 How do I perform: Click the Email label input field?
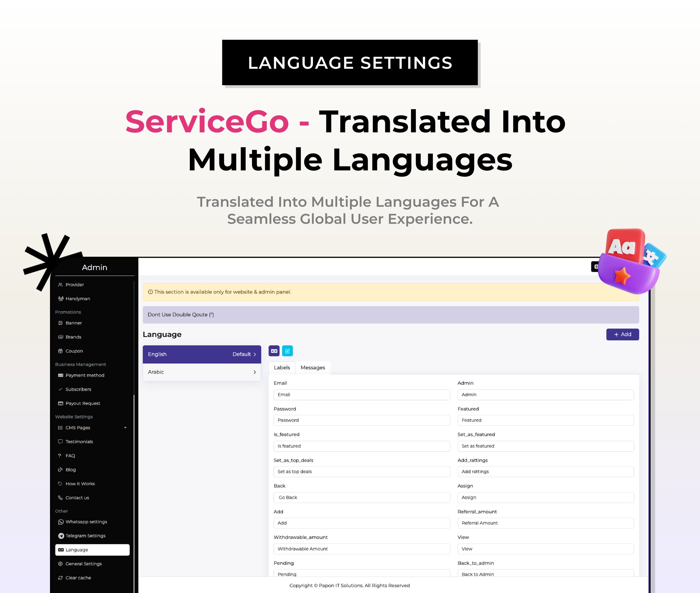point(362,395)
